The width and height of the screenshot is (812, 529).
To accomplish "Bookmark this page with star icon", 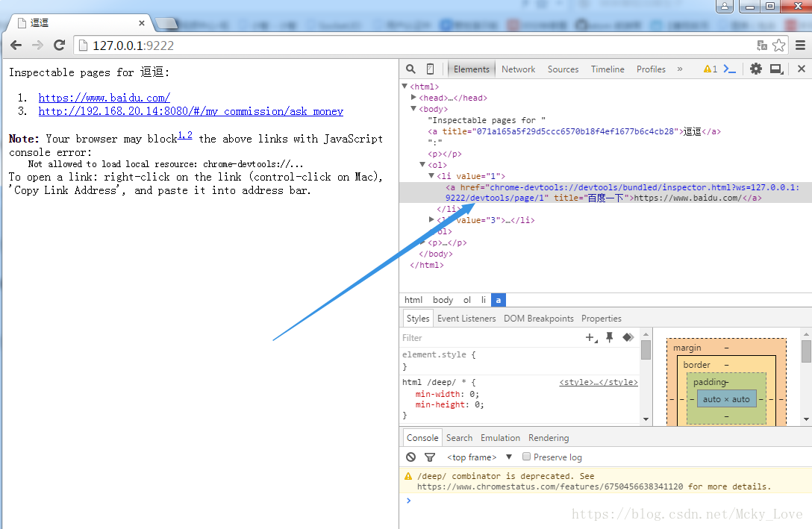I will click(x=779, y=46).
